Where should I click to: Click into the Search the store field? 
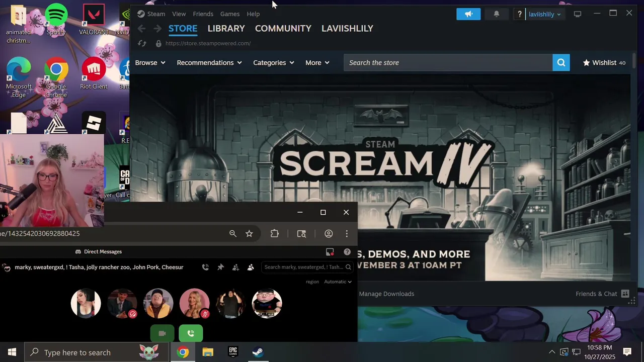click(448, 63)
